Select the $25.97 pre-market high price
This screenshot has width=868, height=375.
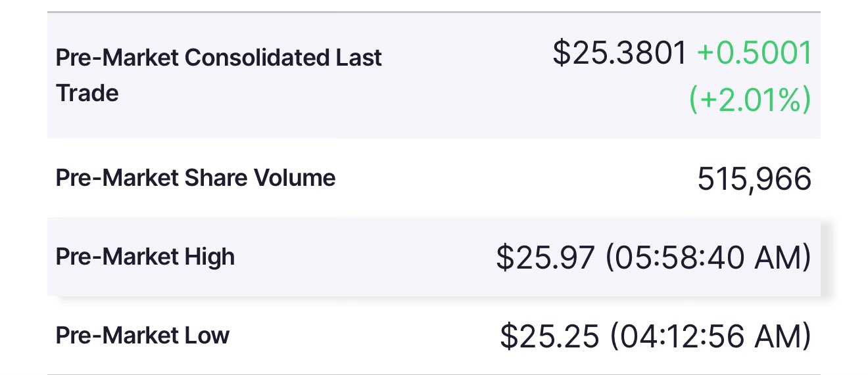click(545, 258)
